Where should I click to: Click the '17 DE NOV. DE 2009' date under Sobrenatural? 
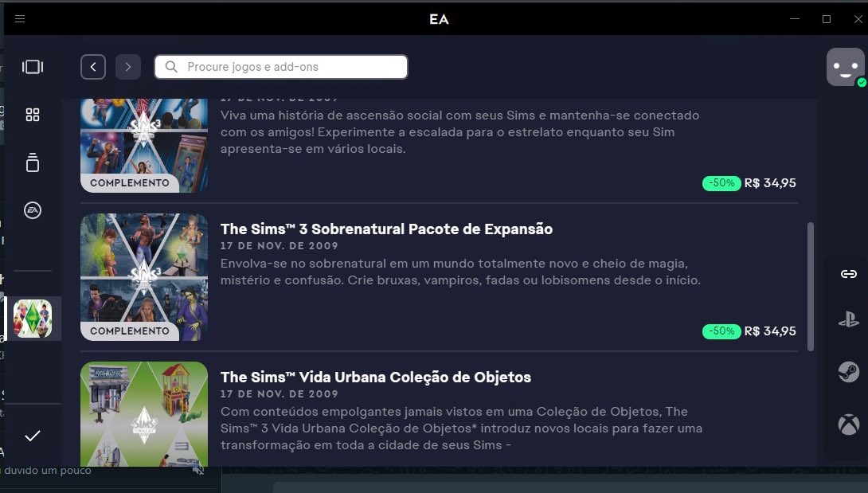(279, 246)
